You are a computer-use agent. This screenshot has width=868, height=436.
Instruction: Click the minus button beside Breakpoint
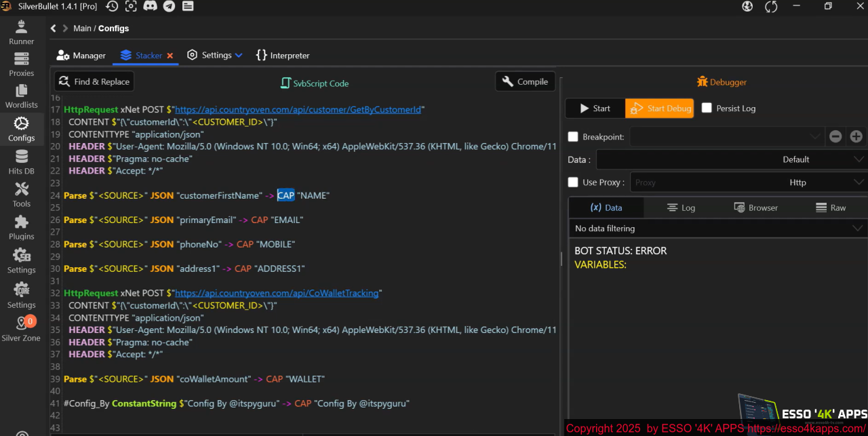tap(835, 136)
